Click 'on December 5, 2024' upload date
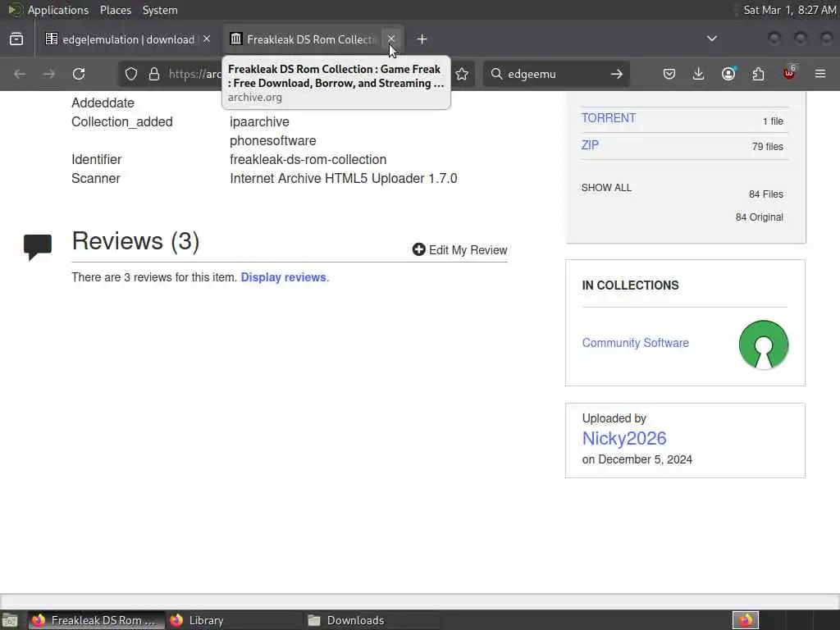Image resolution: width=840 pixels, height=630 pixels. tap(637, 459)
